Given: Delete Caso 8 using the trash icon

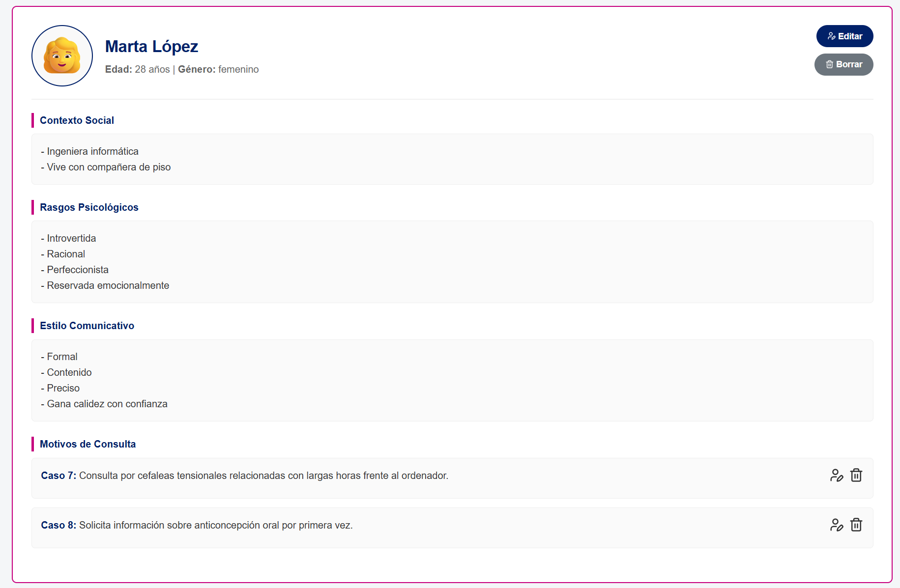Looking at the screenshot, I should coord(856,525).
